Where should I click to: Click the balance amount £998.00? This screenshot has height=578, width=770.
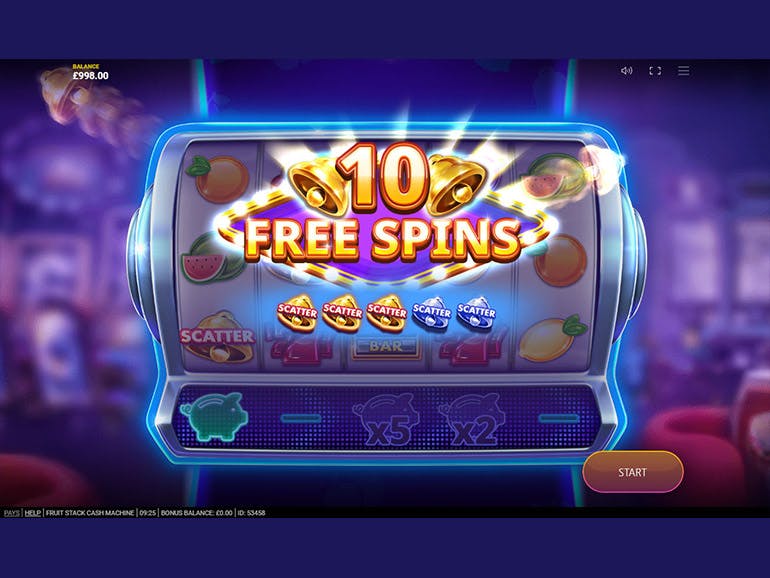[x=91, y=76]
